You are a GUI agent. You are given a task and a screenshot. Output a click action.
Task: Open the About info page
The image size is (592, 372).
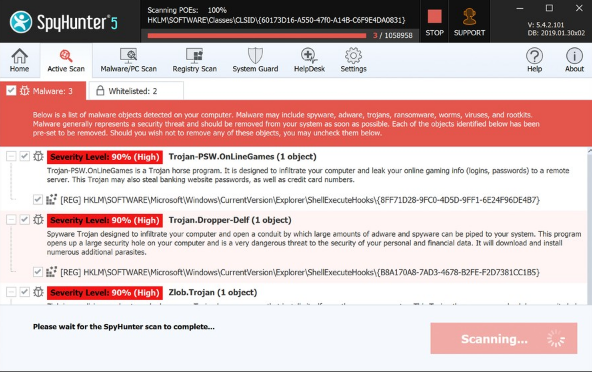(x=574, y=60)
